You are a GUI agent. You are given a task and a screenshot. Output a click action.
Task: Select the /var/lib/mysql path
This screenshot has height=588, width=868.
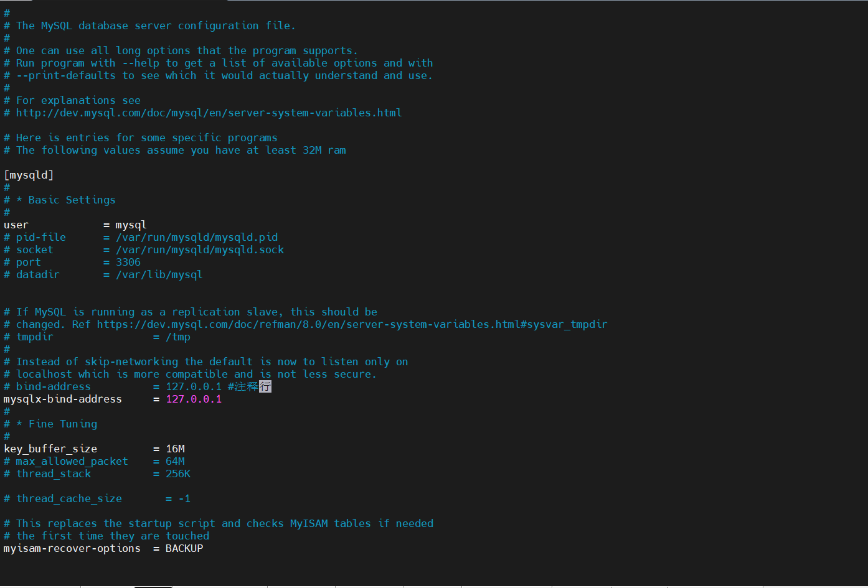[x=159, y=274]
